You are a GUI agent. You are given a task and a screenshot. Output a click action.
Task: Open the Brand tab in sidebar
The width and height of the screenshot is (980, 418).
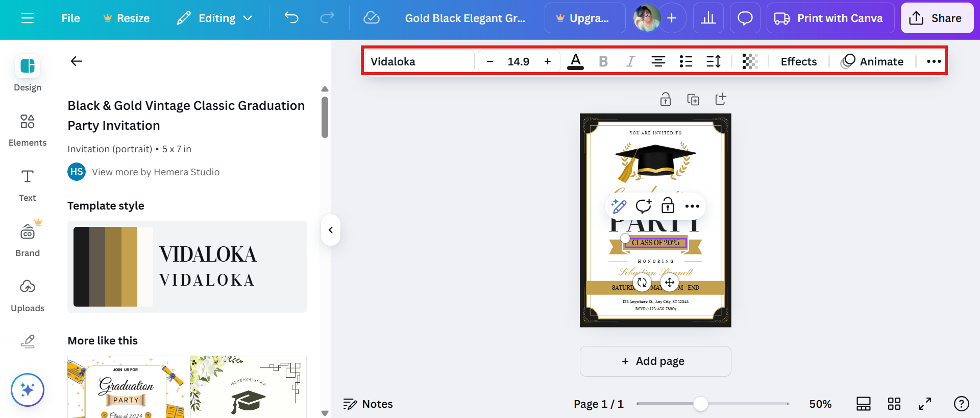click(28, 240)
